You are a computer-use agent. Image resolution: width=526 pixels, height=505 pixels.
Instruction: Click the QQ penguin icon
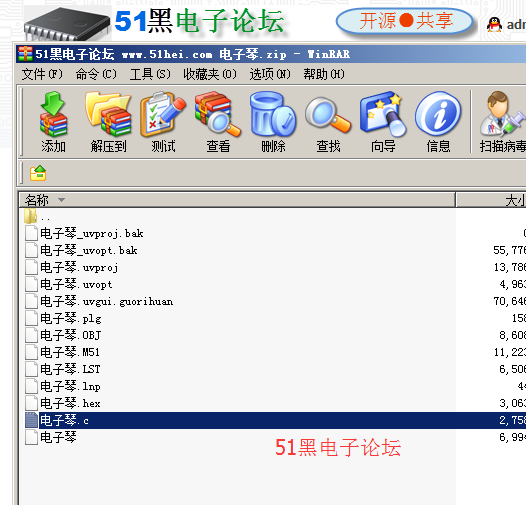[x=494, y=24]
